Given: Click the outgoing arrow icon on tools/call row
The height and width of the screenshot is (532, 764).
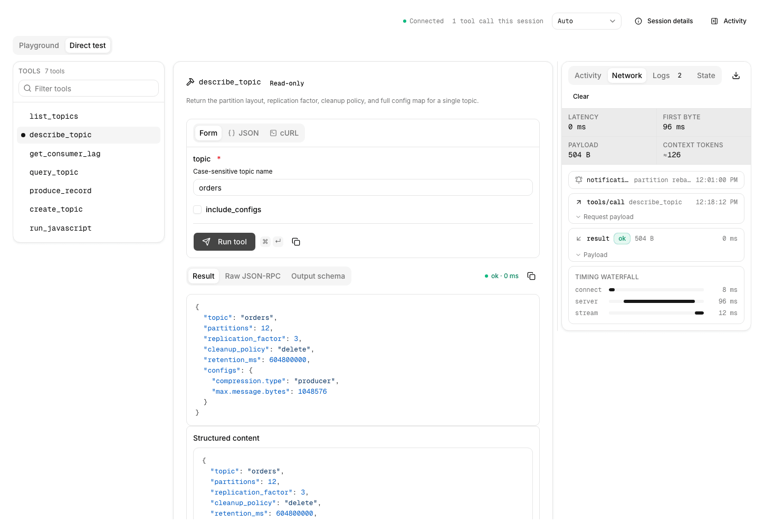Looking at the screenshot, I should coord(579,202).
